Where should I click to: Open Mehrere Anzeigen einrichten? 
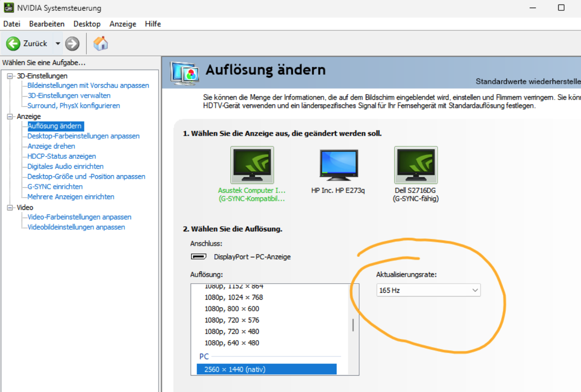(x=71, y=196)
